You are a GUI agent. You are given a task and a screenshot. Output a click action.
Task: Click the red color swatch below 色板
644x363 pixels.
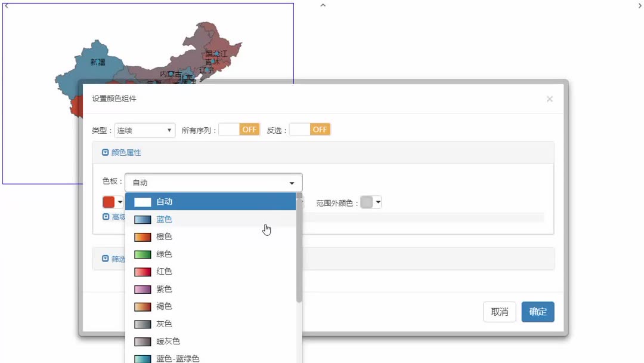pos(109,202)
